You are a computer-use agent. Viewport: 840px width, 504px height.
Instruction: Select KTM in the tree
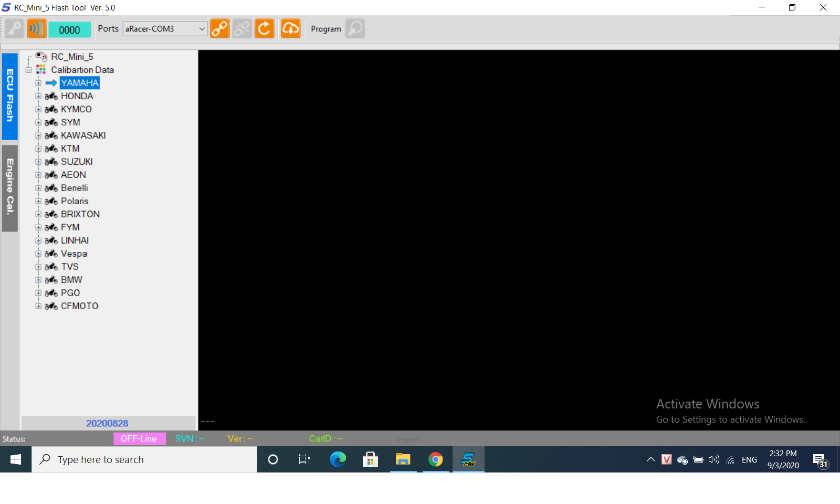70,149
